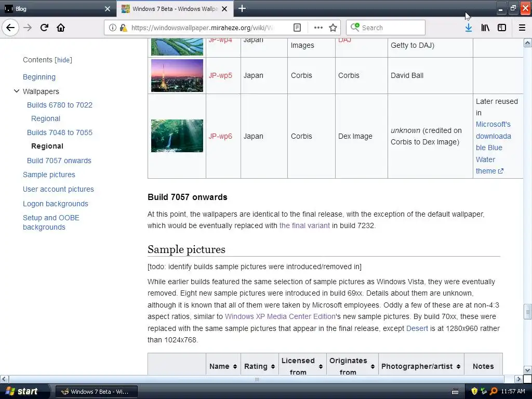Select Windows 7 Beta taskbar button
The image size is (532, 399).
(x=96, y=392)
